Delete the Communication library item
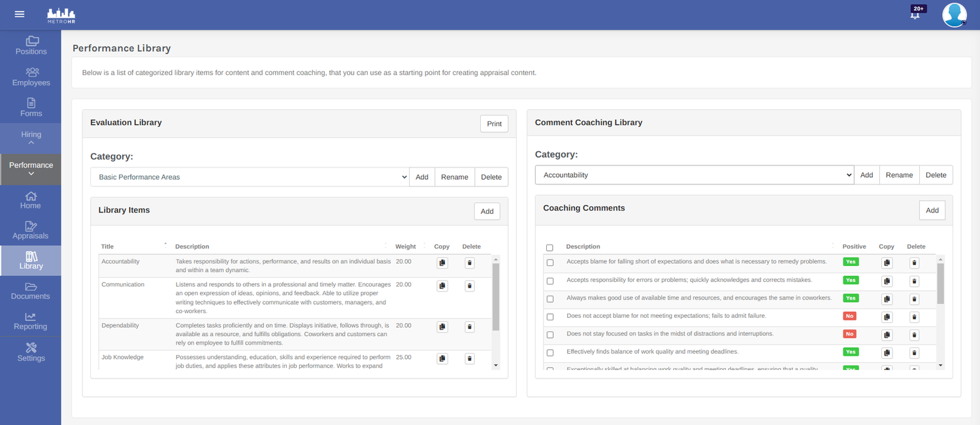This screenshot has width=980, height=425. point(470,285)
